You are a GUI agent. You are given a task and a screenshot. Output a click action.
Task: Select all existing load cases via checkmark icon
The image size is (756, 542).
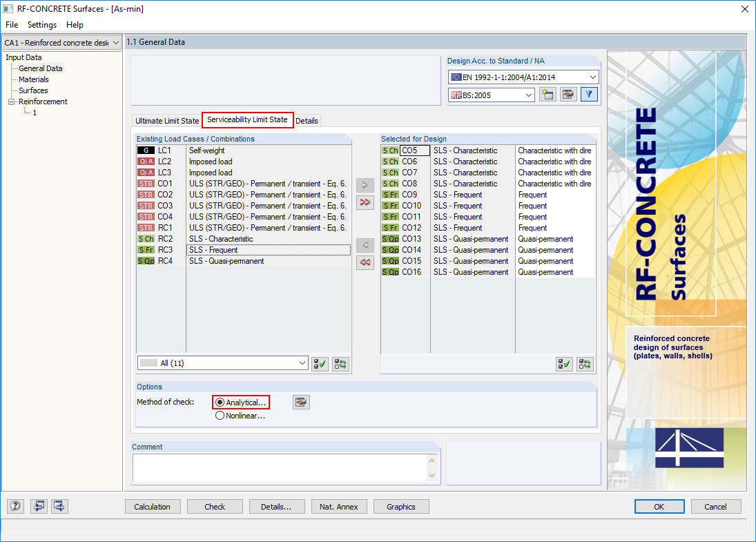coord(319,363)
